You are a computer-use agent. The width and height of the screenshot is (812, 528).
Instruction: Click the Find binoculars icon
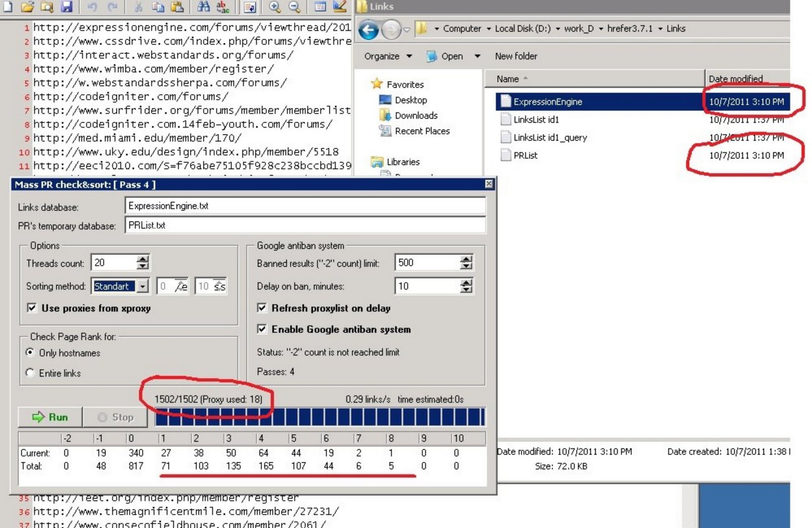[x=204, y=7]
